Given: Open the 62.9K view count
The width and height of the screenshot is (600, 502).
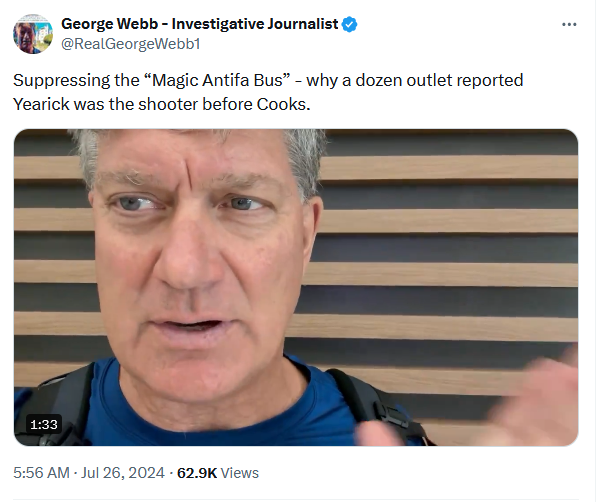Looking at the screenshot, I should click(197, 473).
